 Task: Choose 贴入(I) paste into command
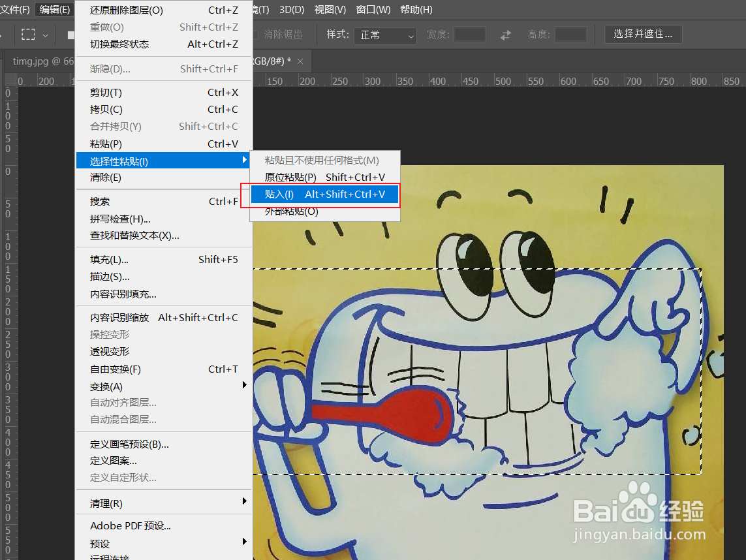(325, 194)
